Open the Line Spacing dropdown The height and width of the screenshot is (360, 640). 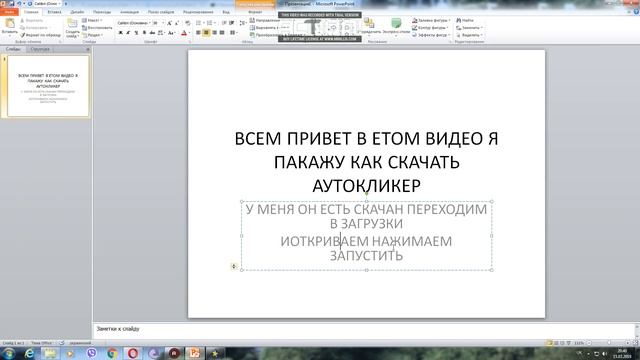[x=242, y=23]
